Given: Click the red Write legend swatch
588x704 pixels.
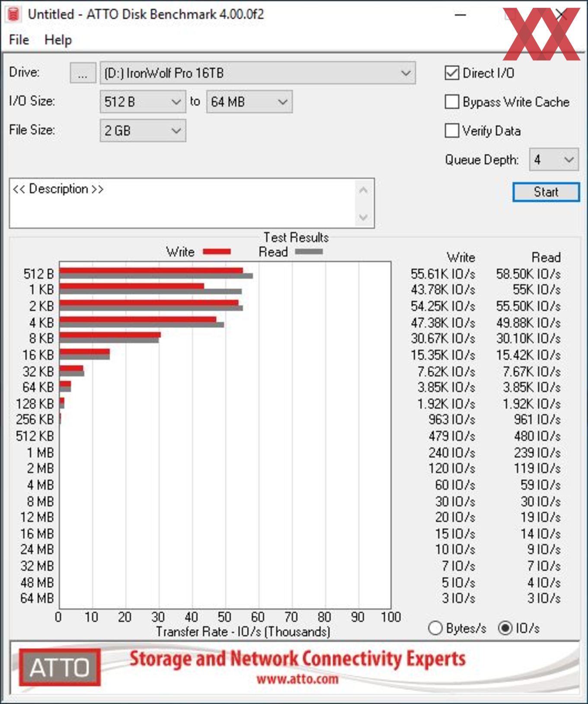Looking at the screenshot, I should point(217,251).
